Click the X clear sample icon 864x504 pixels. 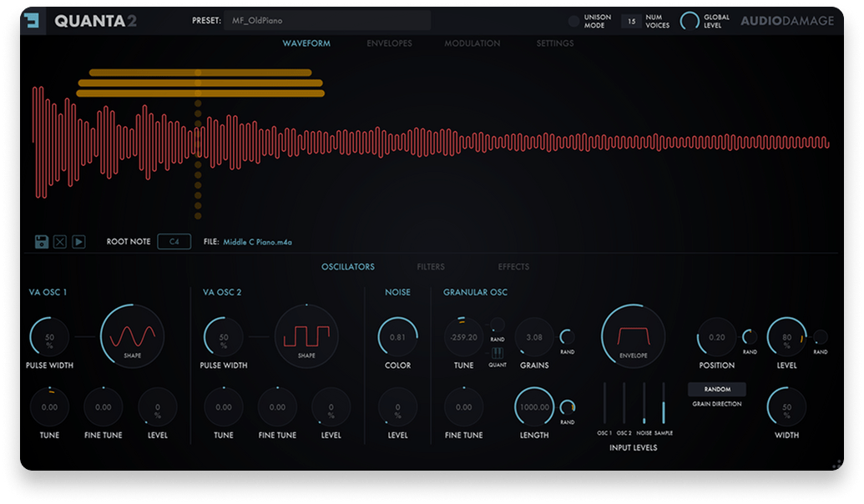point(60,242)
